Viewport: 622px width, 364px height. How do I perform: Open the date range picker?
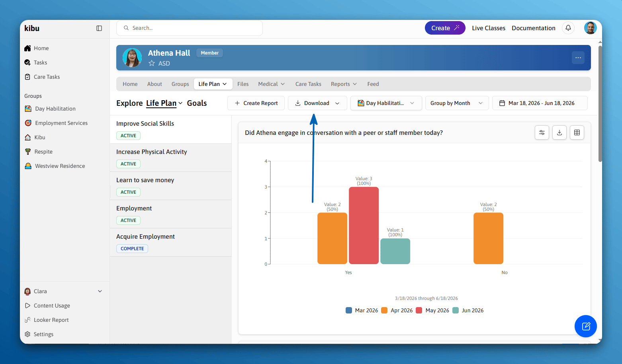tap(540, 103)
